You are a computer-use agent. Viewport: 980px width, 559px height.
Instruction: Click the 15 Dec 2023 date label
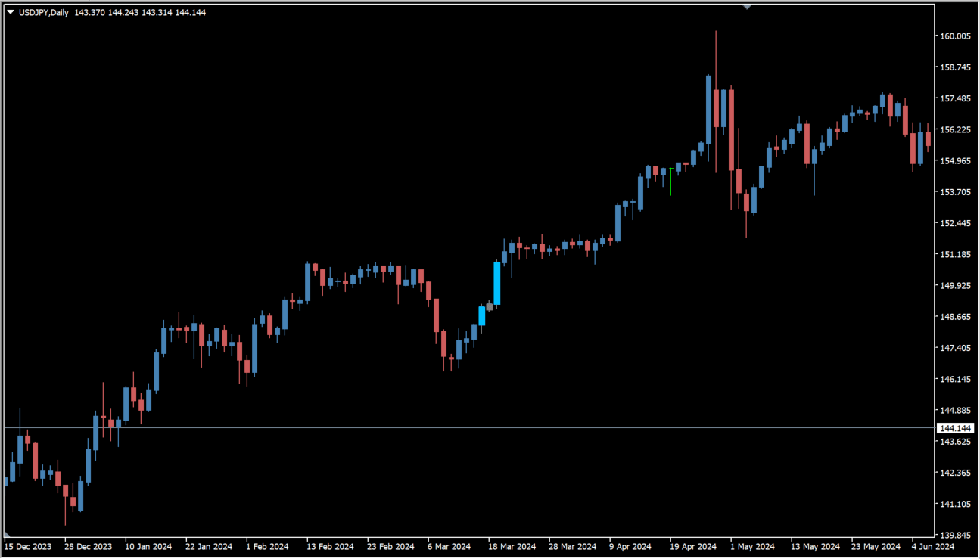click(x=27, y=547)
